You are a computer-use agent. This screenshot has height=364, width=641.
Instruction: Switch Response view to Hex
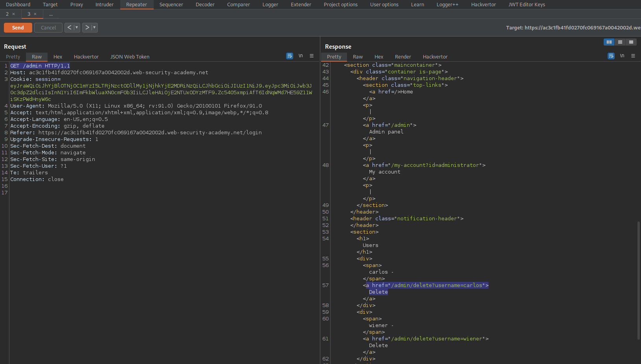379,57
